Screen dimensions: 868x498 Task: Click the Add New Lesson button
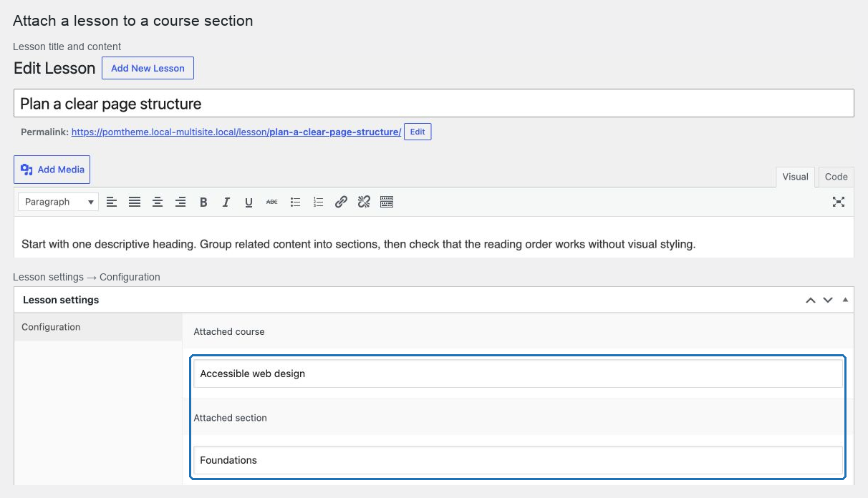click(x=148, y=68)
